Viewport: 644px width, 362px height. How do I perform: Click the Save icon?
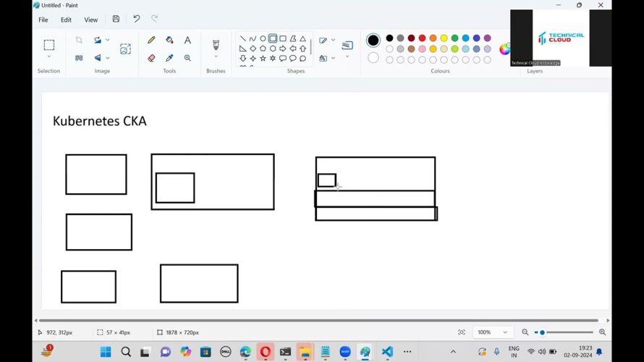(116, 19)
